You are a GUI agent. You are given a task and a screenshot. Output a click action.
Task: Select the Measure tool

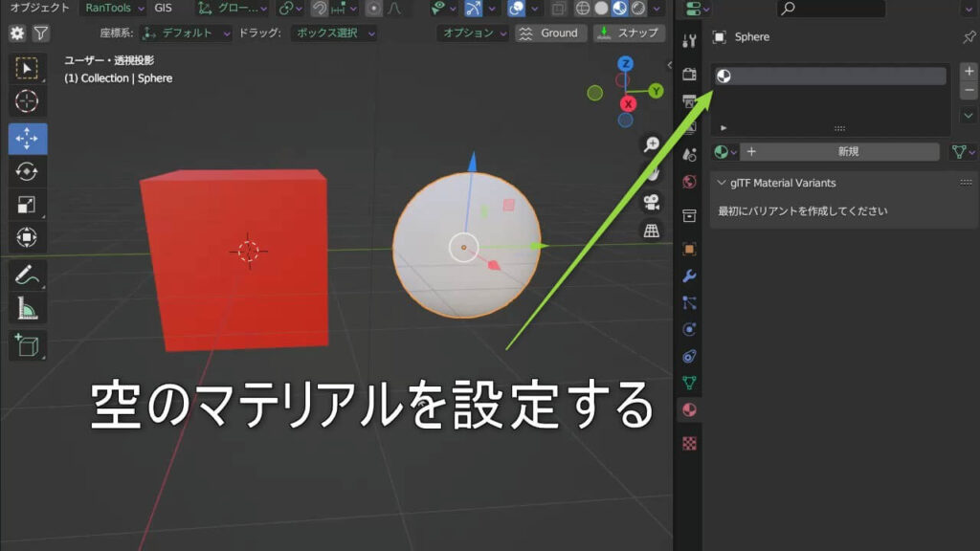click(27, 308)
